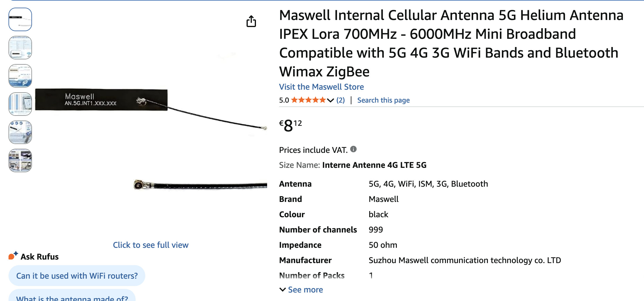Select the fifth product thumbnail
The image size is (644, 301).
(x=20, y=132)
